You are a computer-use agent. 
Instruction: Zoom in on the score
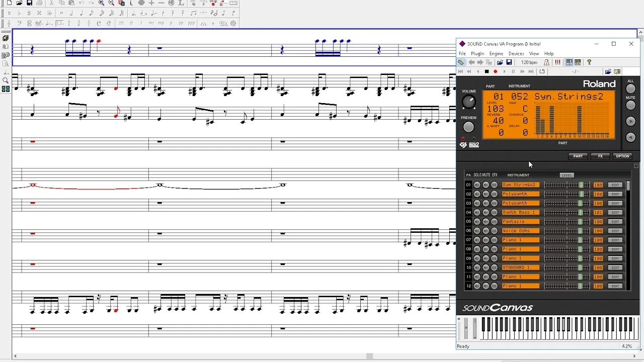pyautogui.click(x=101, y=3)
